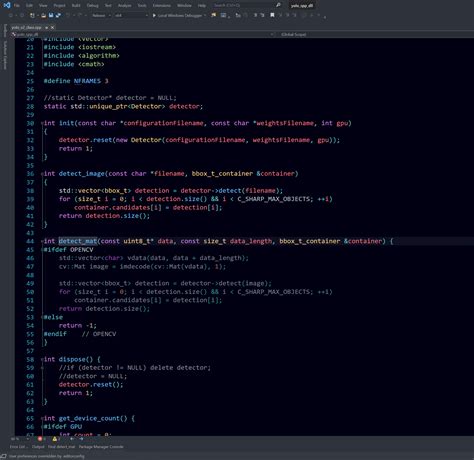Switch to the Package Manager Console tab
The height and width of the screenshot is (460, 474).
click(101, 447)
